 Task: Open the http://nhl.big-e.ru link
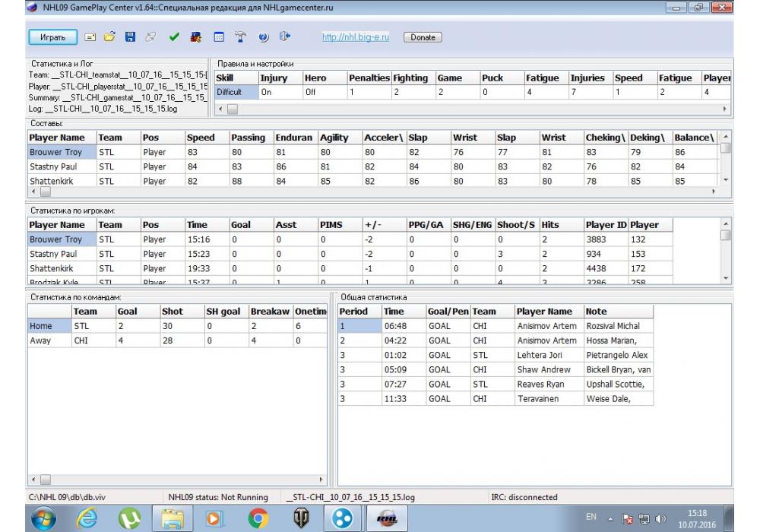(x=355, y=36)
